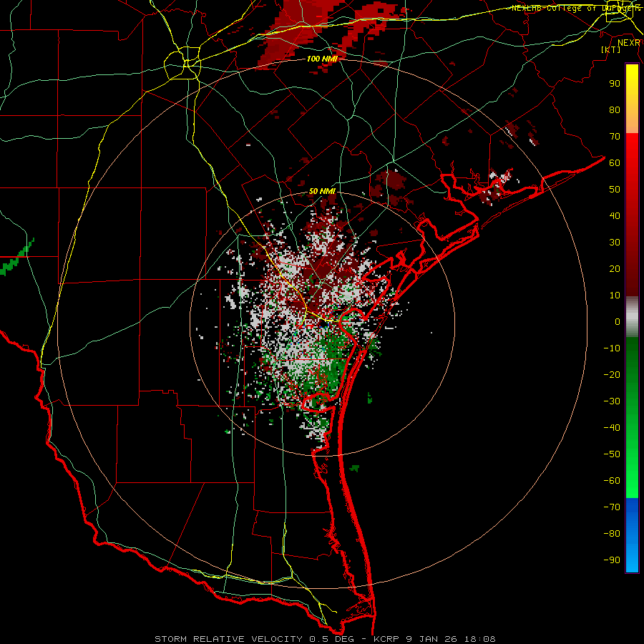Click the -20 knot scale label
Screen dimensions: 644x644
click(x=612, y=374)
